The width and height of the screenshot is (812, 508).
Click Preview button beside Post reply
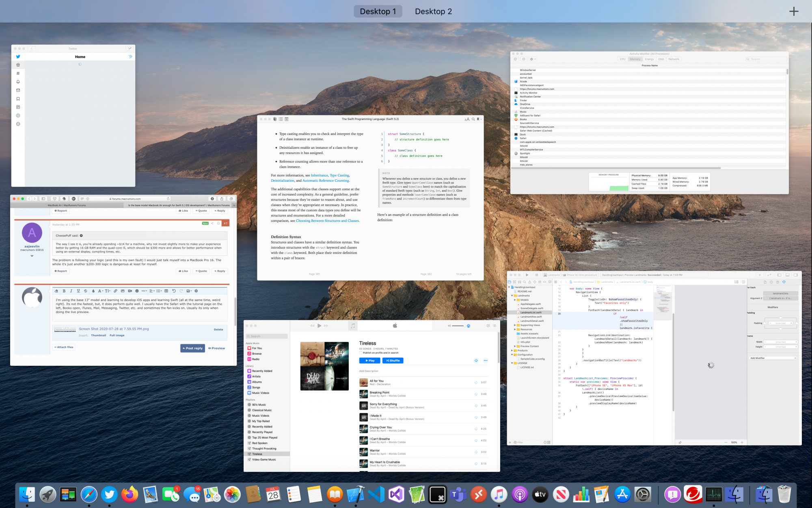[217, 348]
